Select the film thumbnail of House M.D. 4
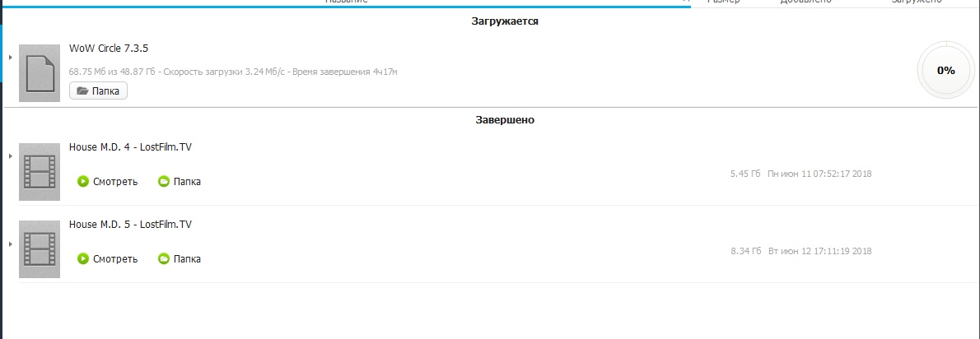The image size is (980, 339). [x=40, y=172]
